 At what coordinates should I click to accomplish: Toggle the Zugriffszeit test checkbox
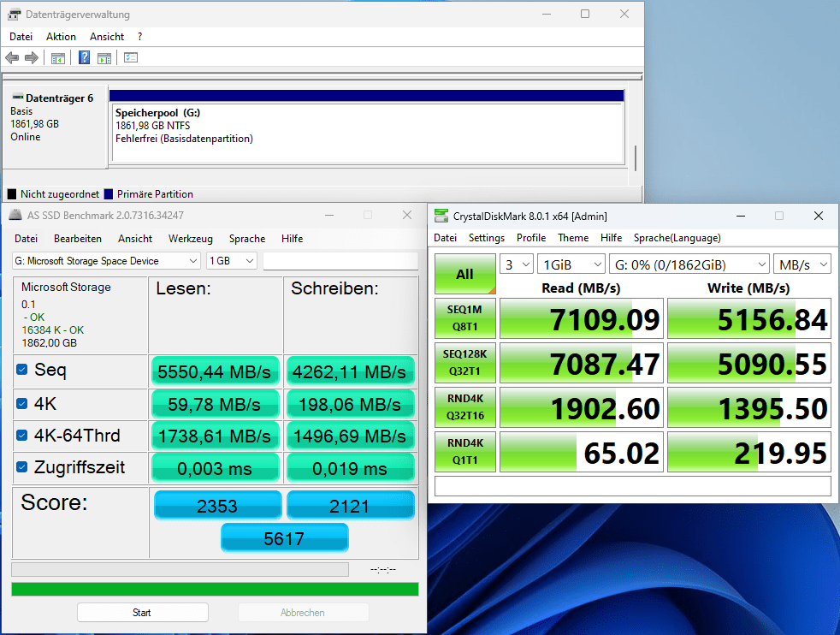point(22,466)
